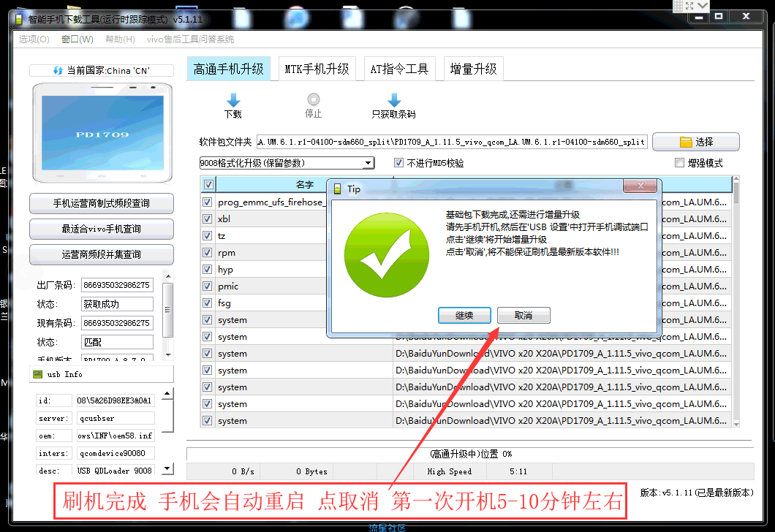Click the file table scroll-down arrow
The height and width of the screenshot is (532, 775).
736,424
